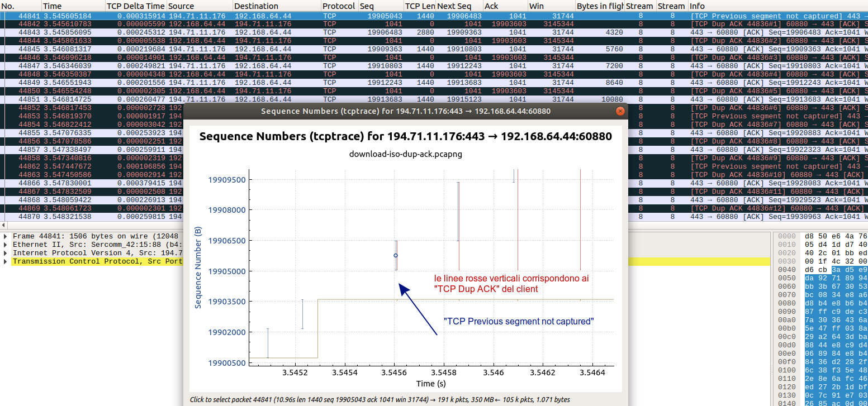Select packet 44842 row
This screenshot has height=406, width=868.
(x=434, y=25)
